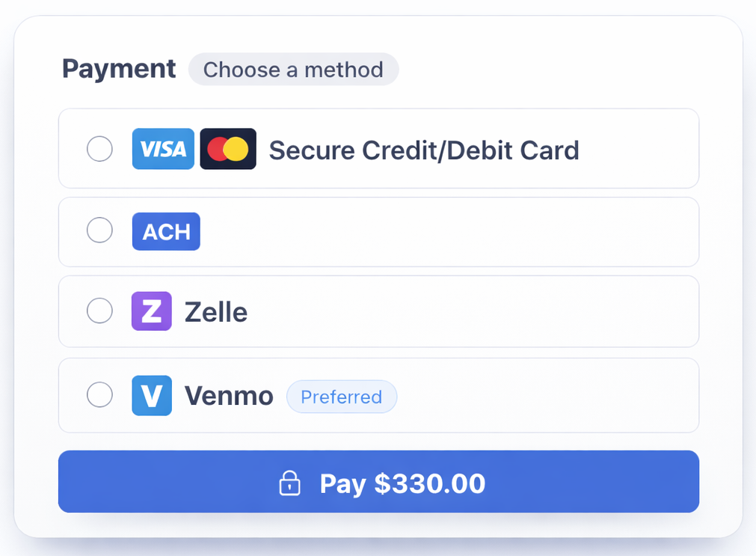This screenshot has height=556, width=756.
Task: Click the Preferred badge next to Venmo
Action: (x=342, y=397)
